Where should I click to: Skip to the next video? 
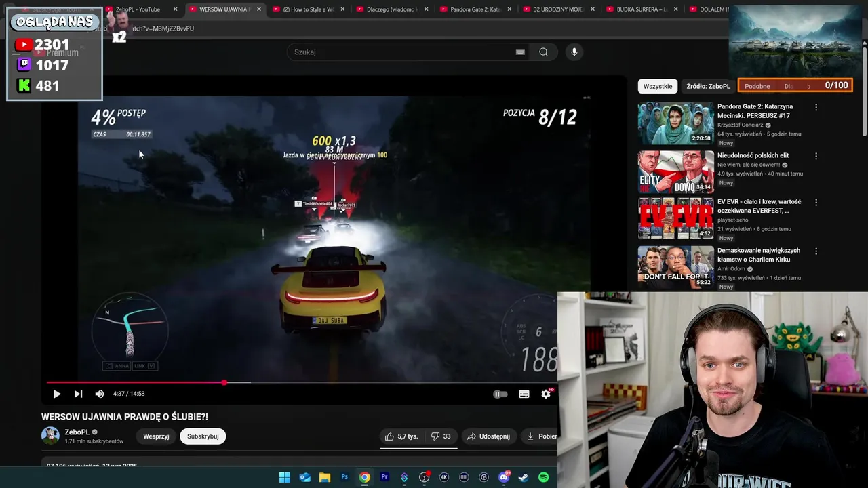(x=78, y=394)
